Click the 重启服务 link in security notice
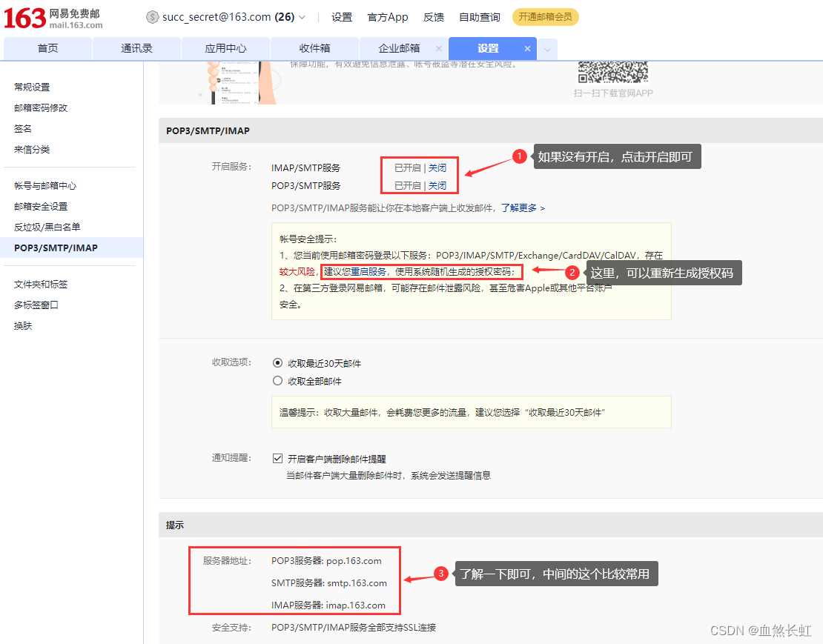This screenshot has width=823, height=644. pyautogui.click(x=368, y=272)
